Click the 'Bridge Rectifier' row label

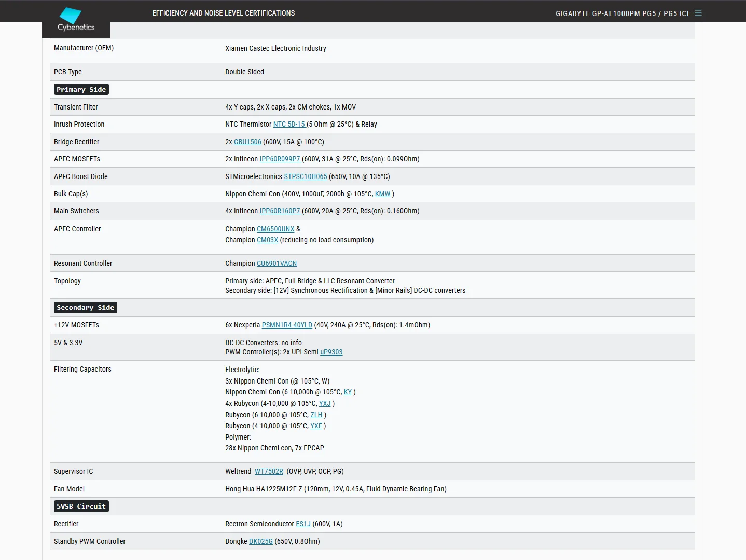pyautogui.click(x=76, y=142)
